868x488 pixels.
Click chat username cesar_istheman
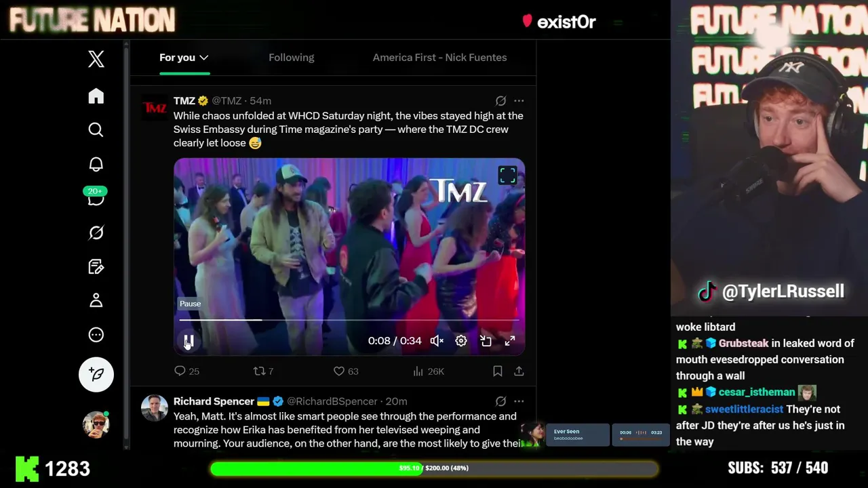[x=757, y=392]
